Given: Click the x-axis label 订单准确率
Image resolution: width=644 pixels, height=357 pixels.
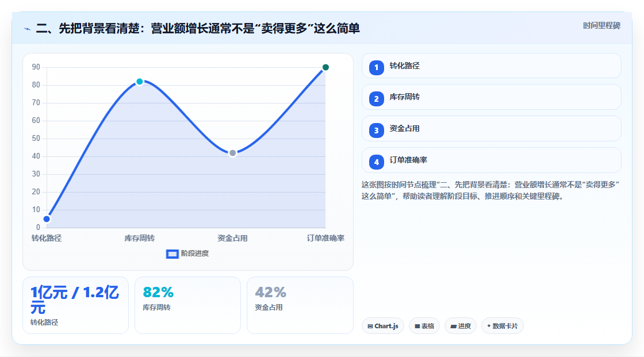Looking at the screenshot, I should click(325, 238).
